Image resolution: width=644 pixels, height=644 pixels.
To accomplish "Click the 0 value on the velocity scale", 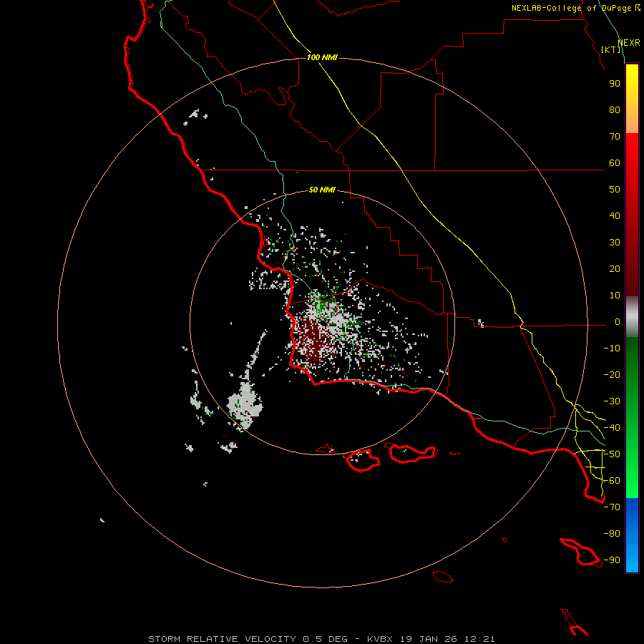I will pos(618,322).
